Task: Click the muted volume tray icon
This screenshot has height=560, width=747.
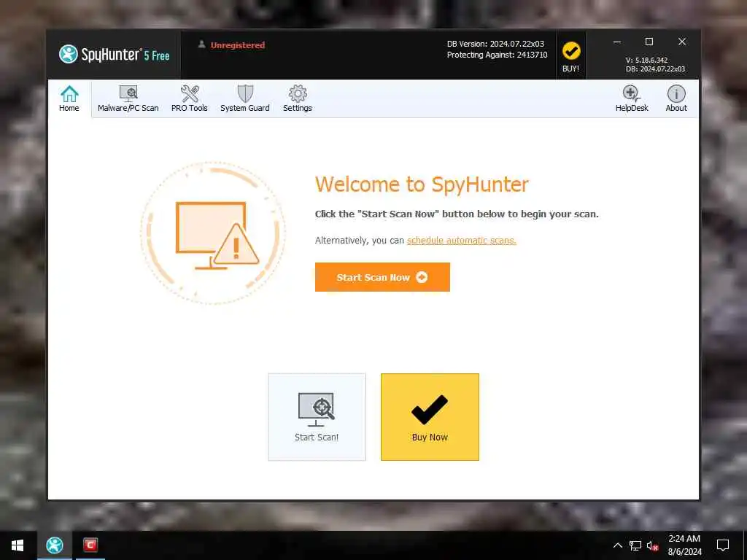Action: coord(653,545)
